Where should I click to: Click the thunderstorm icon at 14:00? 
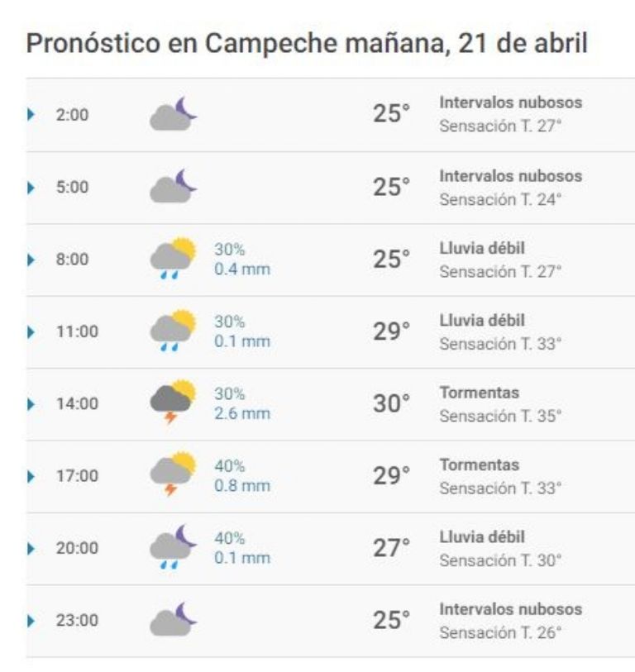click(173, 403)
